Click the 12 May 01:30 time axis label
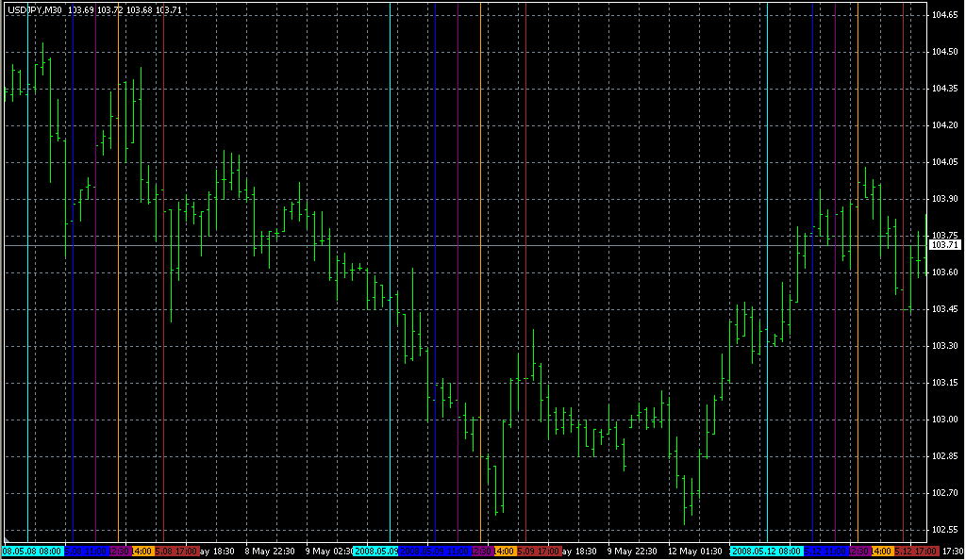This screenshot has height=560, width=966. [x=695, y=552]
